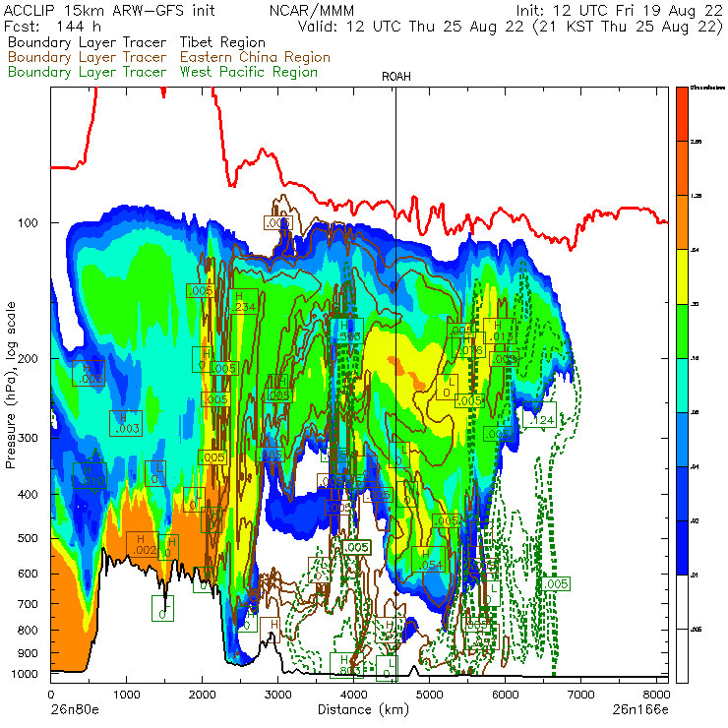Click the '26n166e' end-point label
Viewport: 728px width, 728px height.
640,710
